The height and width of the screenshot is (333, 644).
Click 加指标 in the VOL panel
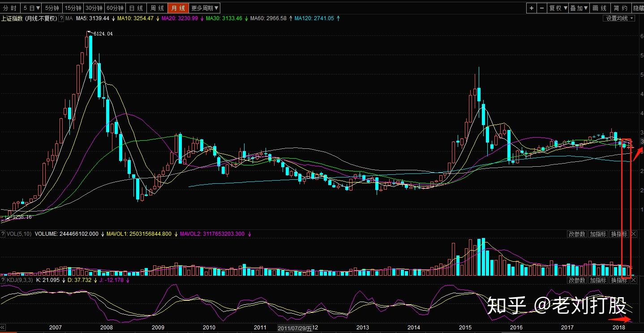coord(598,234)
